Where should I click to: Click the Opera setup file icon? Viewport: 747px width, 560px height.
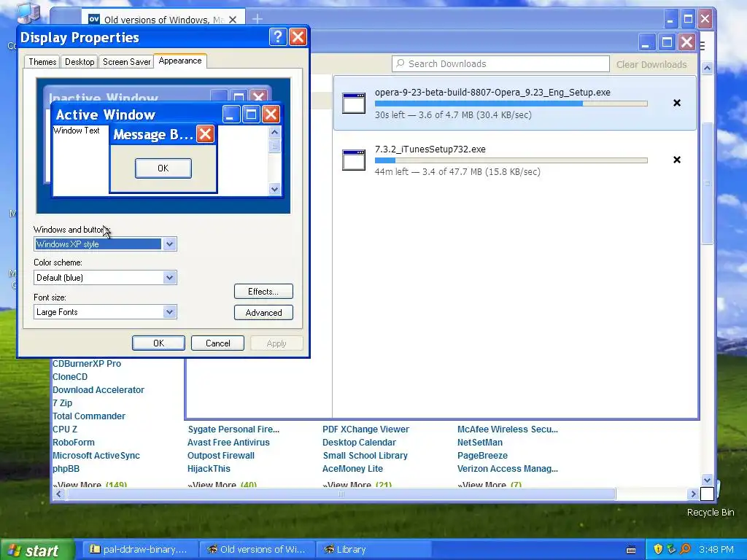(354, 103)
